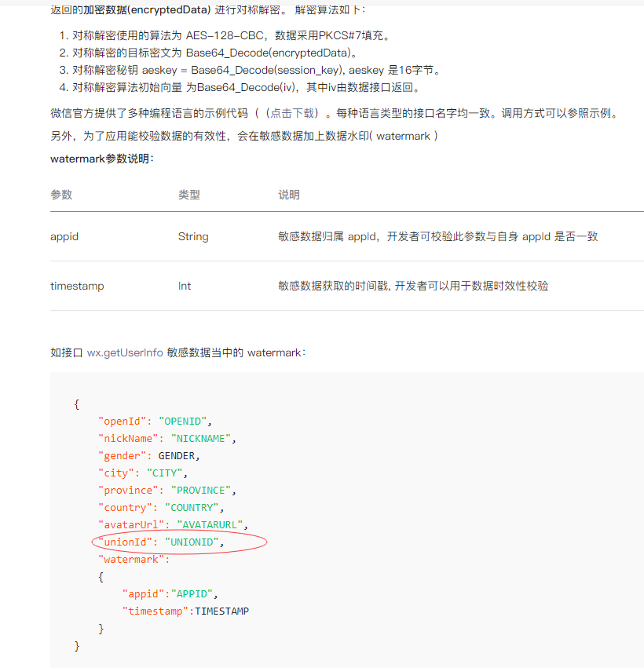
Task: Click the "openId": "OPENID" code line
Action: [156, 422]
